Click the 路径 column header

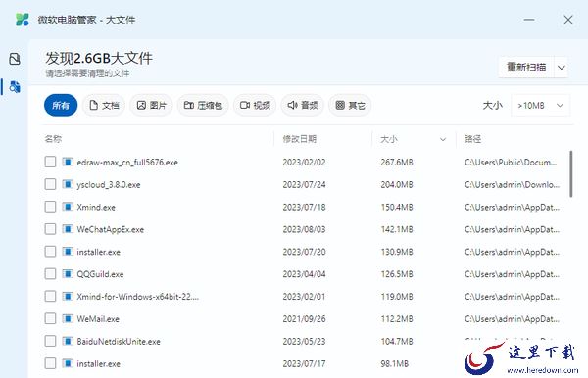point(472,139)
